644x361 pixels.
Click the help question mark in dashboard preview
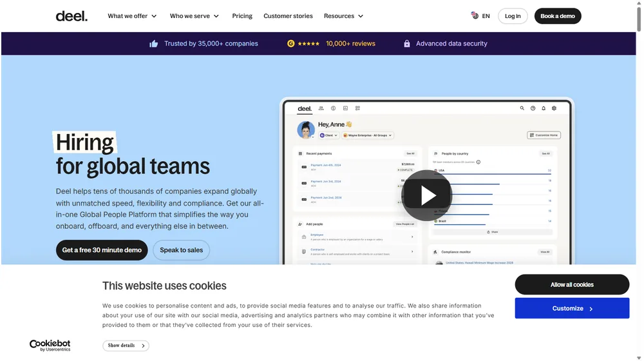[533, 108]
